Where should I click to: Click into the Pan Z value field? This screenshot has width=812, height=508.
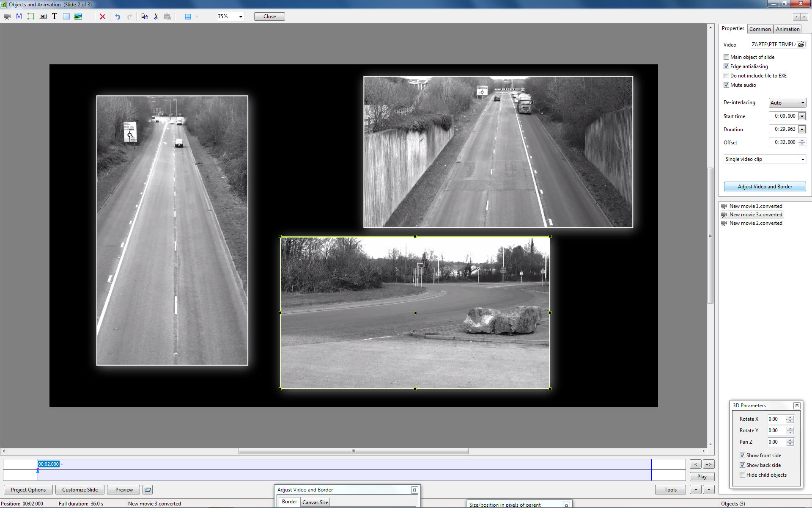[x=777, y=442]
